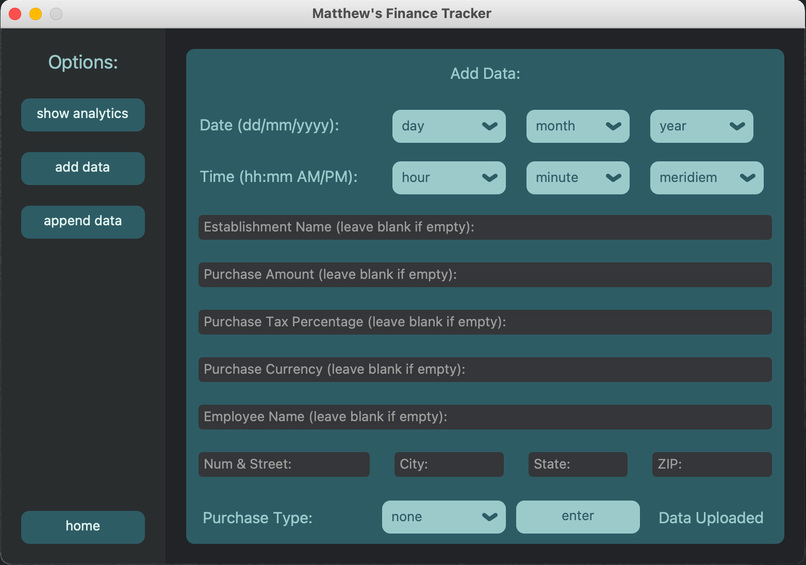The width and height of the screenshot is (806, 565).
Task: Click the Options heading in sidebar
Action: [x=83, y=62]
